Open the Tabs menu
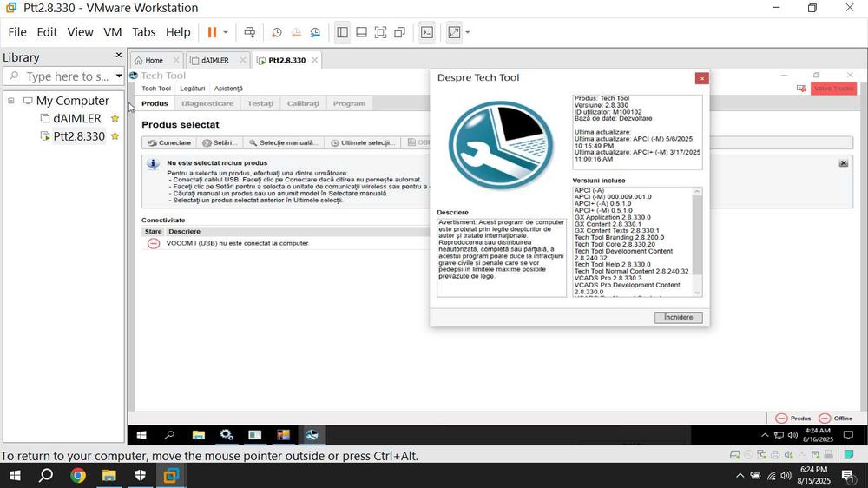The image size is (868, 488). [x=143, y=32]
